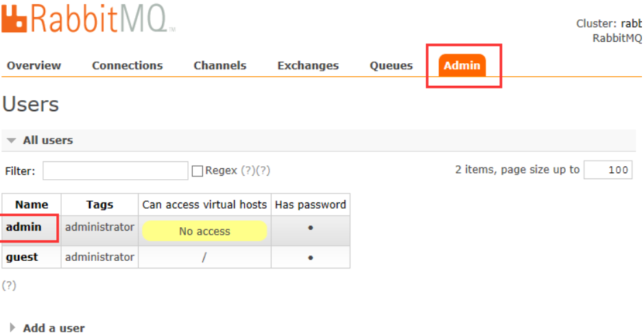Click the user Filter text field
This screenshot has height=335, width=644.
(115, 171)
